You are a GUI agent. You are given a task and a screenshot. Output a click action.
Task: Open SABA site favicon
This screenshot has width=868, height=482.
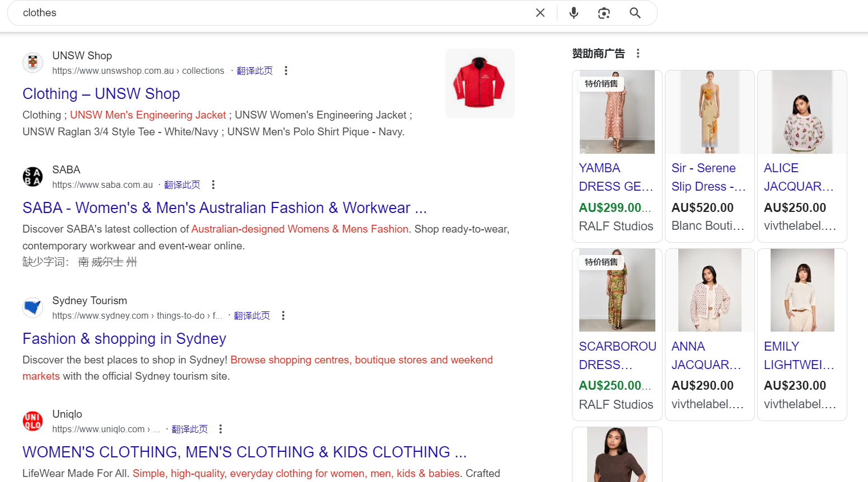coord(32,177)
